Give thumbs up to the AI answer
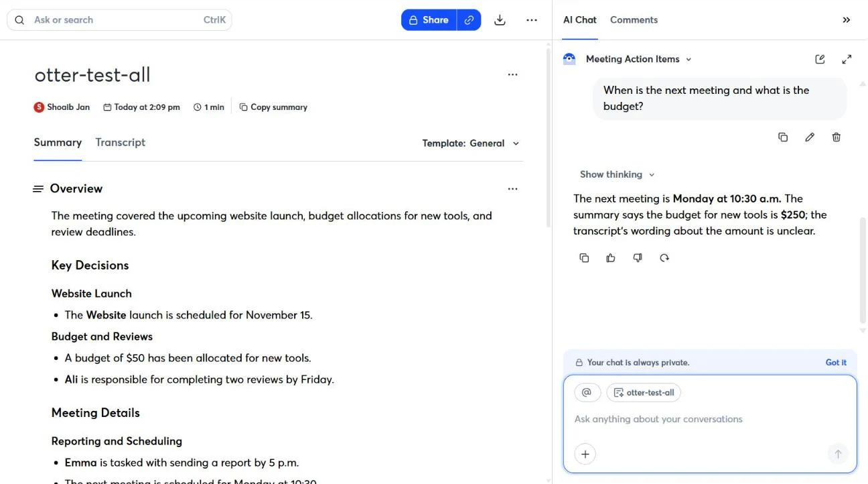Screen dimensions: 868x484 611,257
